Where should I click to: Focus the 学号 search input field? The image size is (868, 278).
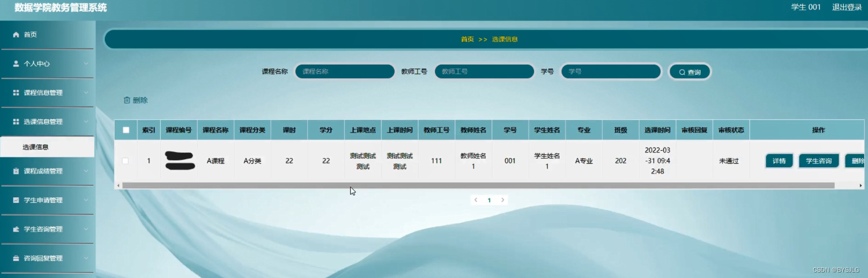tap(611, 71)
